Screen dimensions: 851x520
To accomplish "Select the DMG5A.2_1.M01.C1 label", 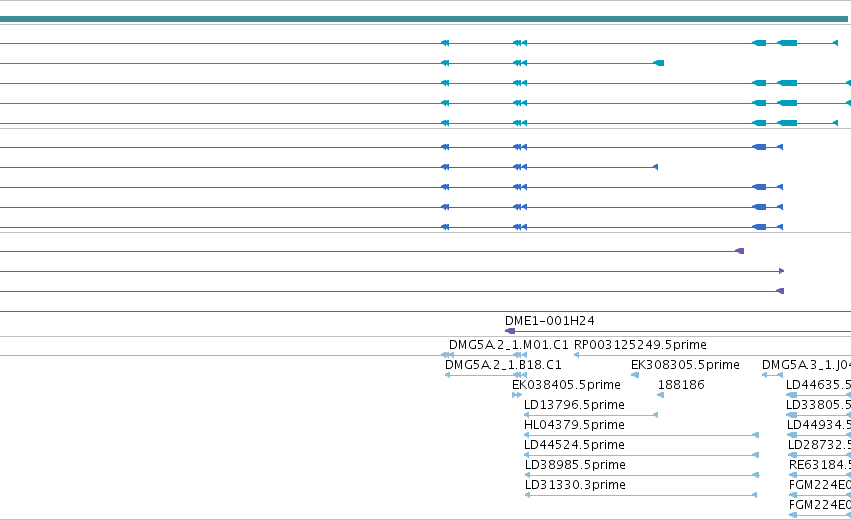I will [509, 345].
